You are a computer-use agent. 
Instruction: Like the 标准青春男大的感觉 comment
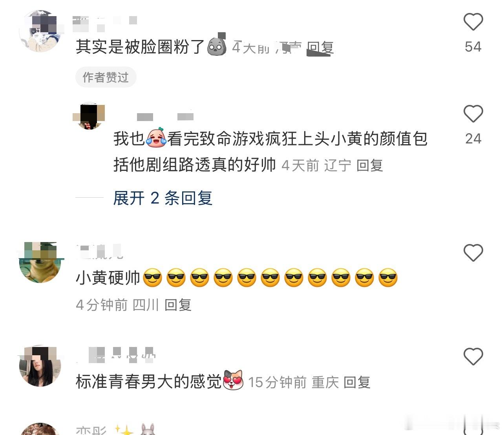click(473, 356)
